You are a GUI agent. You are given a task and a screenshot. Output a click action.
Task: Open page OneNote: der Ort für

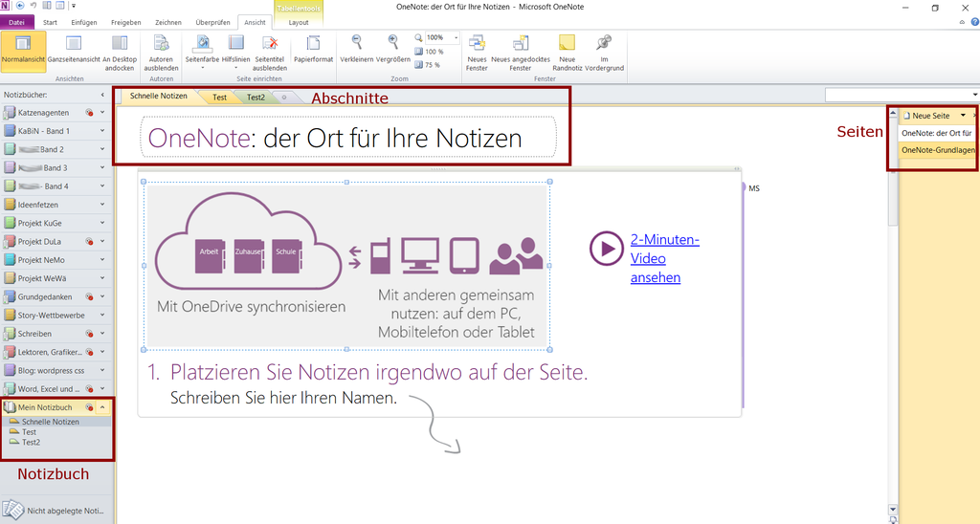[936, 133]
